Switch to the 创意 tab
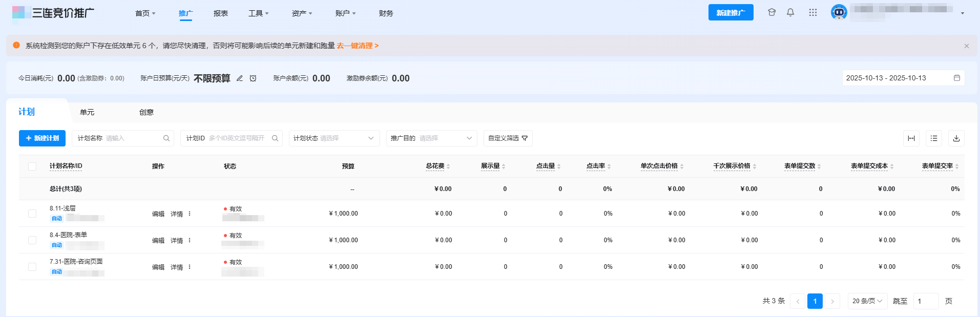980x317 pixels. pyautogui.click(x=147, y=112)
